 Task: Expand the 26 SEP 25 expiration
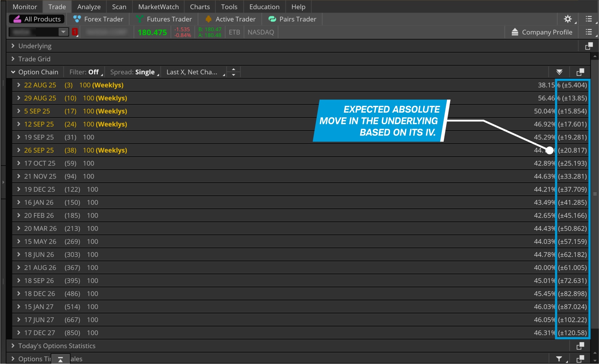(19, 150)
